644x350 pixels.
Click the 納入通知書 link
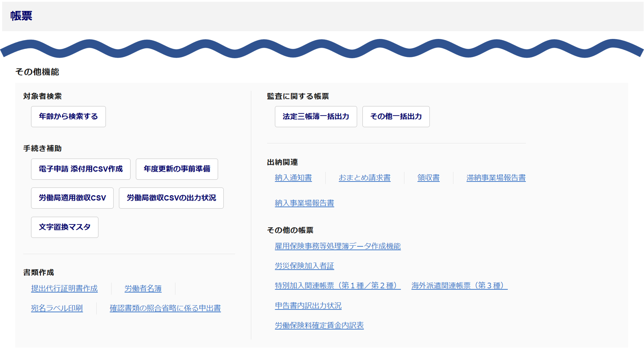[x=293, y=178]
